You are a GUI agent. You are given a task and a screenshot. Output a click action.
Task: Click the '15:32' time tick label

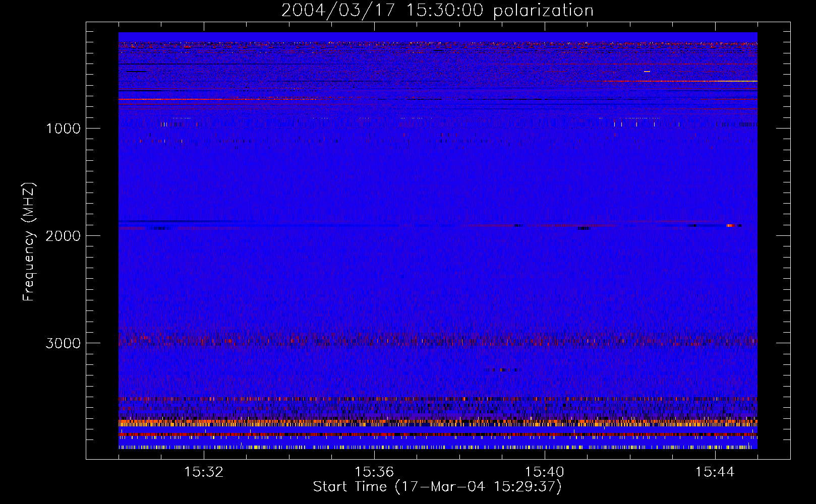click(x=204, y=472)
